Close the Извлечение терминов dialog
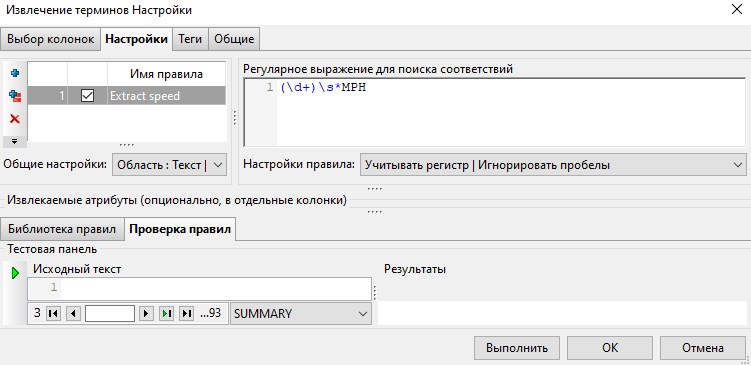Image resolution: width=751 pixels, height=365 pixels. (737, 10)
